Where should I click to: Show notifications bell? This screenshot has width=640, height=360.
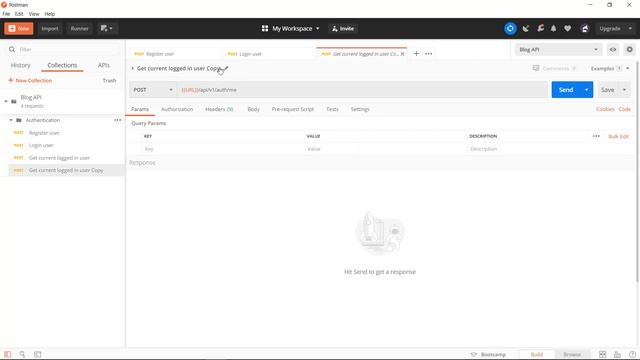(x=553, y=29)
